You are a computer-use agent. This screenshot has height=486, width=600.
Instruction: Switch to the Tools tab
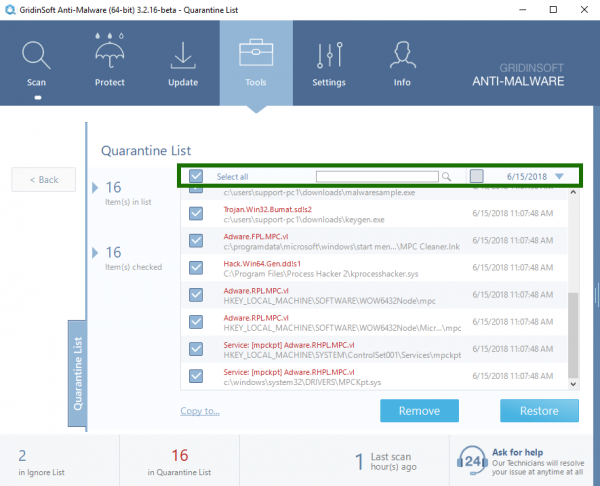click(256, 63)
